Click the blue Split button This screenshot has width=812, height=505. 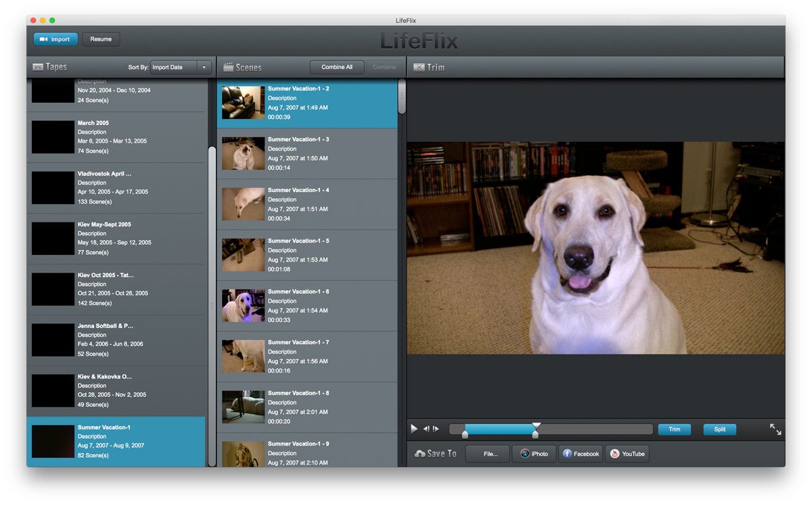click(x=720, y=429)
